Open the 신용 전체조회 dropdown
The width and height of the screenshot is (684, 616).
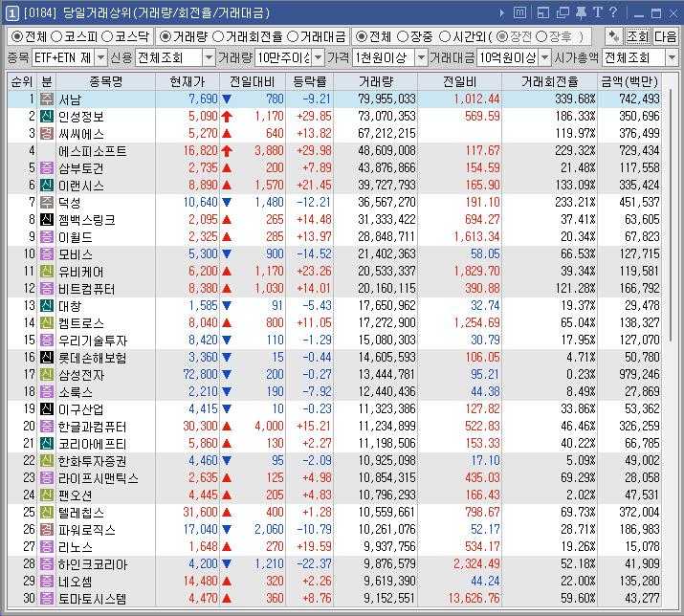pyautogui.click(x=209, y=57)
